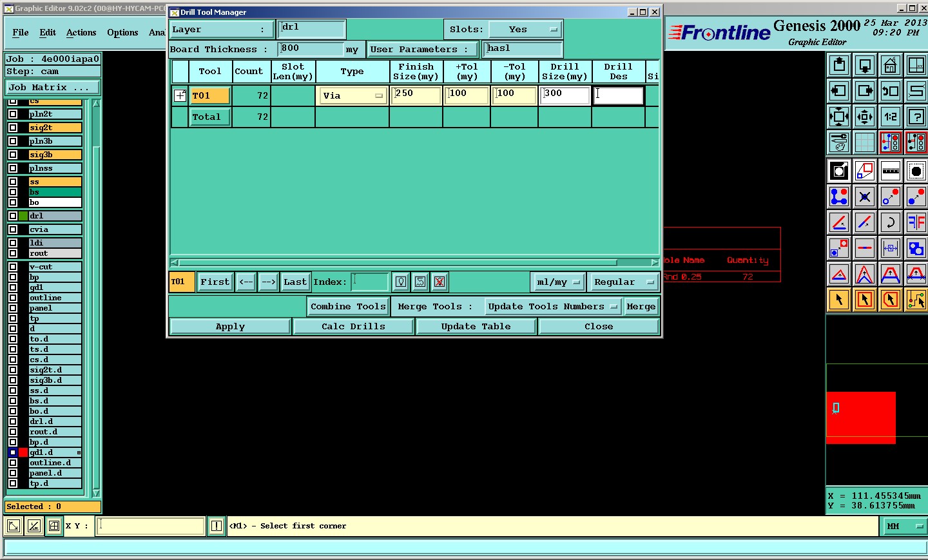This screenshot has height=560, width=928.
Task: Click the ruler measurement tool icon
Action: pyautogui.click(x=891, y=171)
